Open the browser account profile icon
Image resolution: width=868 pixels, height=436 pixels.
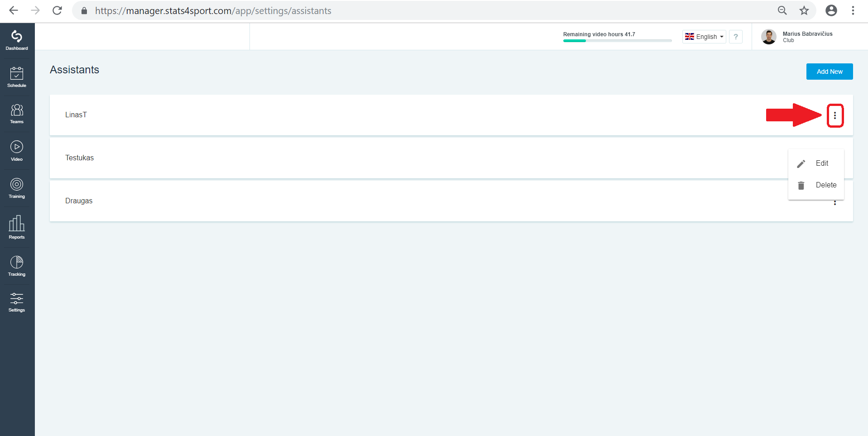(x=831, y=10)
